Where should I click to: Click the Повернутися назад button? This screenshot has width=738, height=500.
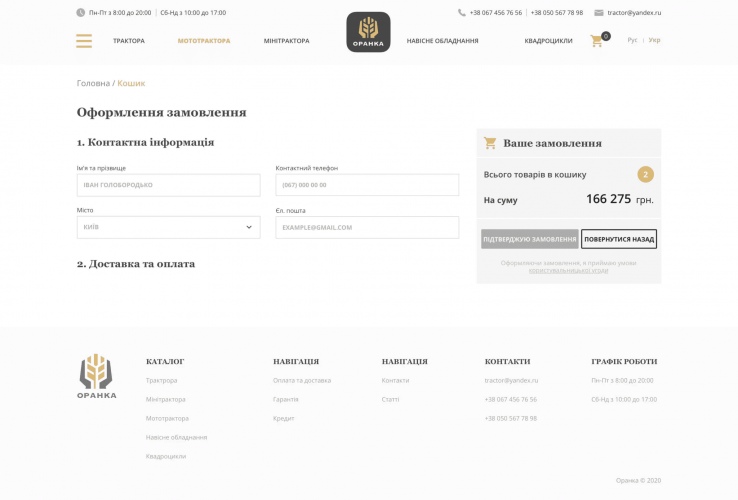(619, 239)
